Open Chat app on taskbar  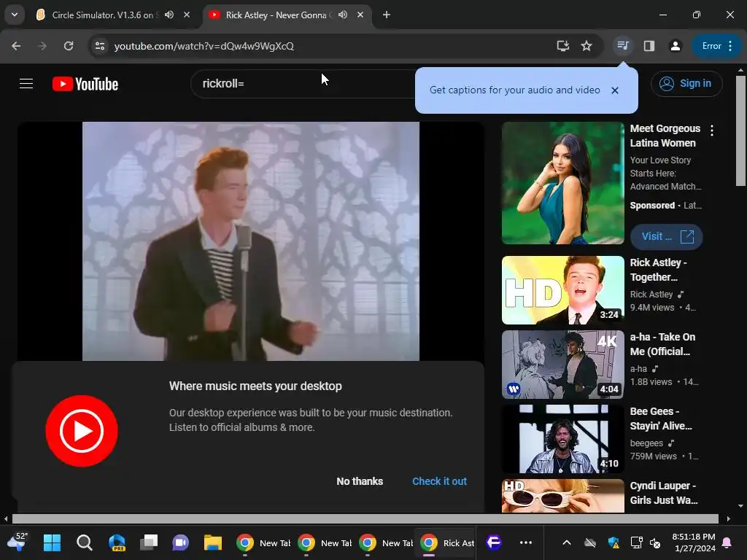click(x=181, y=542)
